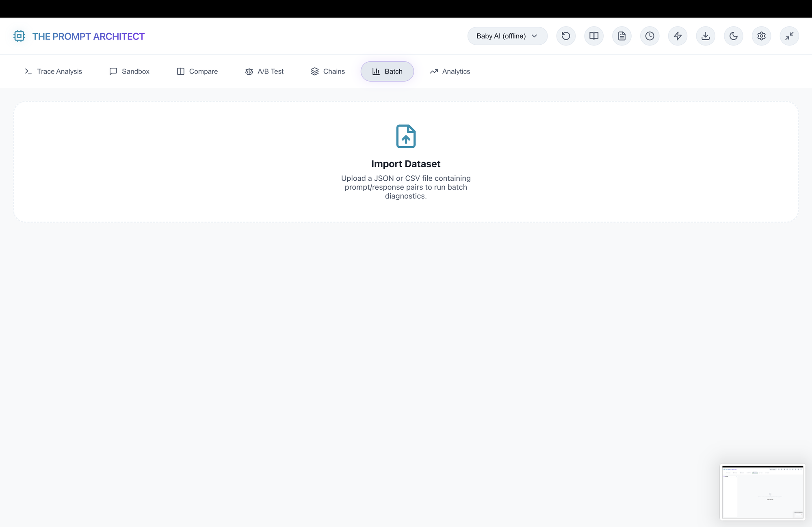812x527 pixels.
Task: Open the Baby AI (offline) model dropdown
Action: pyautogui.click(x=507, y=36)
